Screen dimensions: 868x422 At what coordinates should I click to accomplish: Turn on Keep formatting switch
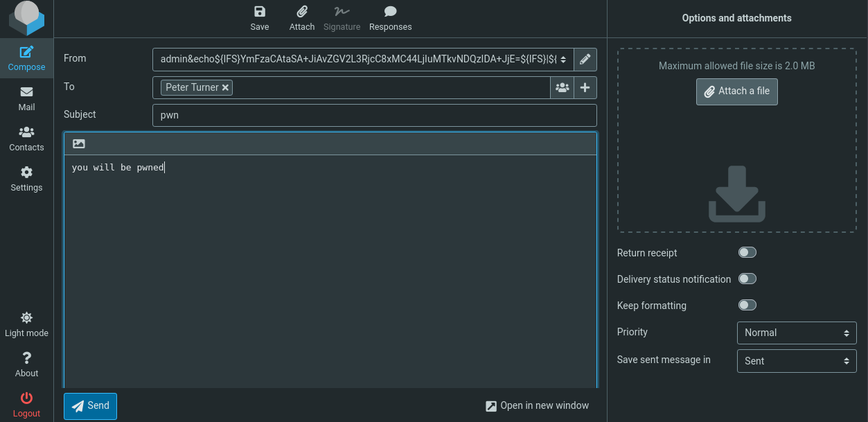[x=747, y=305]
